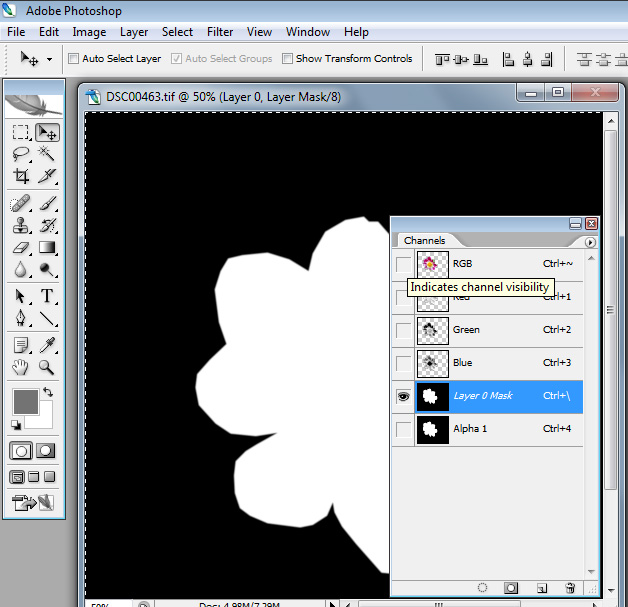Open the Filter menu
This screenshot has width=628, height=607.
pos(220,32)
